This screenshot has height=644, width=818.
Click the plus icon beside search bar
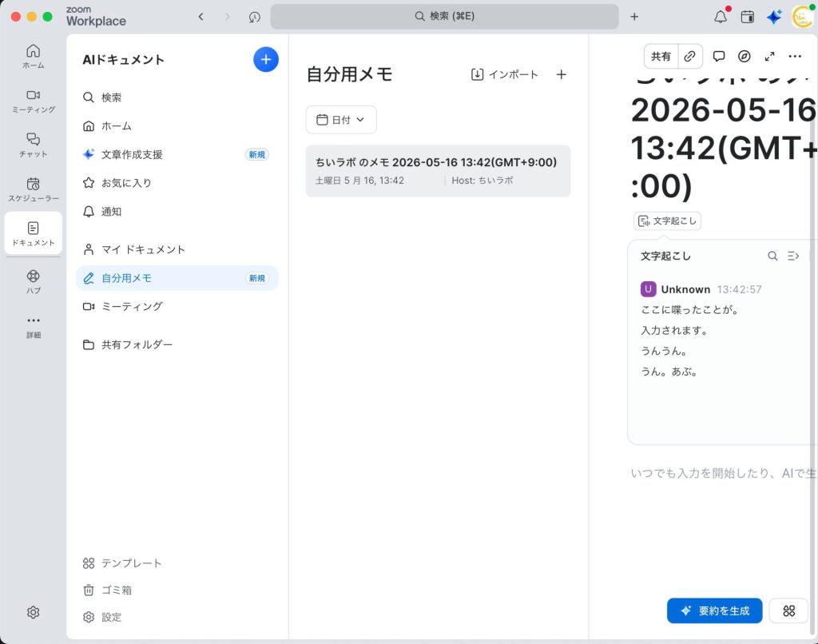634,17
